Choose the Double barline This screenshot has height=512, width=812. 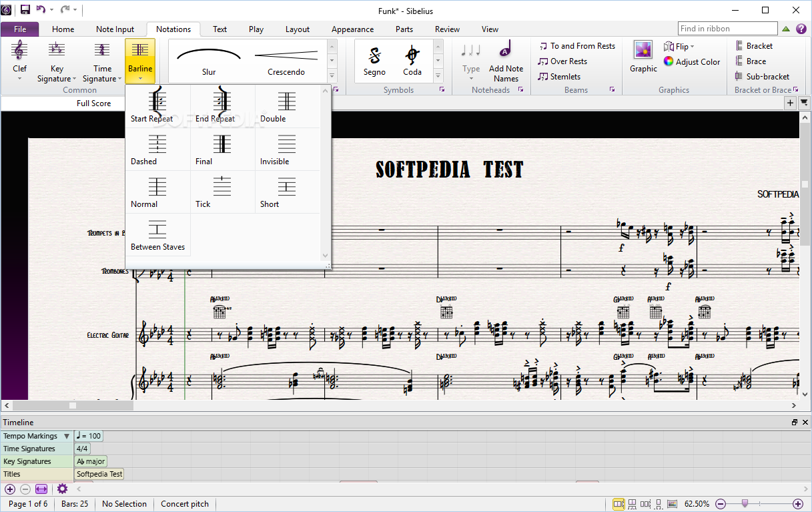(287, 107)
